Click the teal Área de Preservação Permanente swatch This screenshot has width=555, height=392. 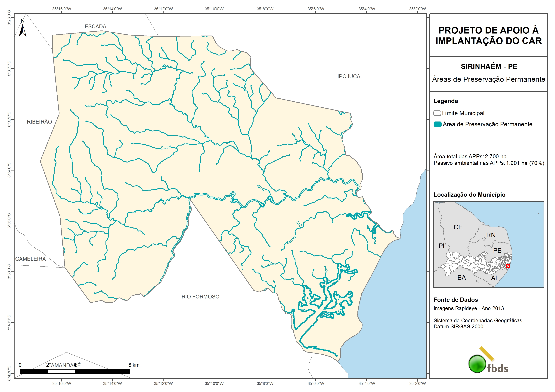coord(437,124)
